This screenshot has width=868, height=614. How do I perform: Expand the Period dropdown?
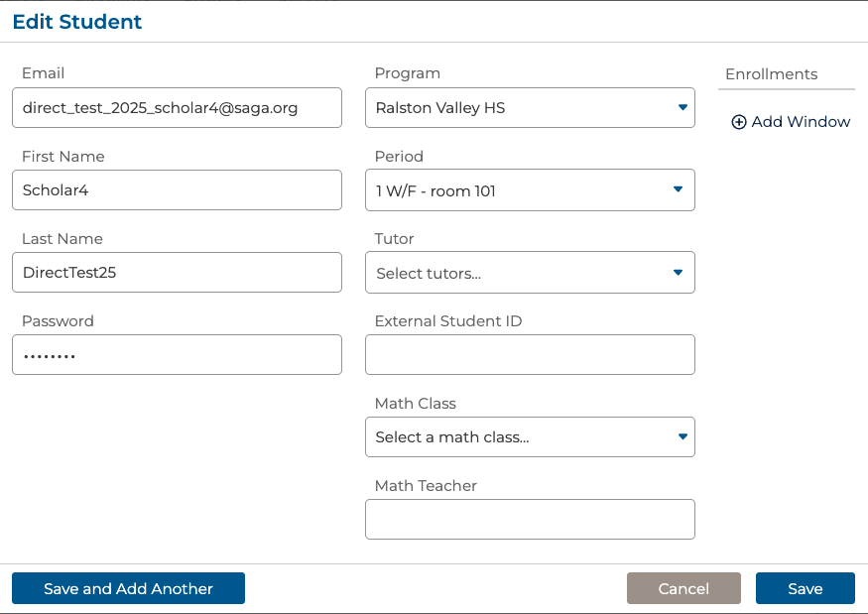(x=679, y=189)
